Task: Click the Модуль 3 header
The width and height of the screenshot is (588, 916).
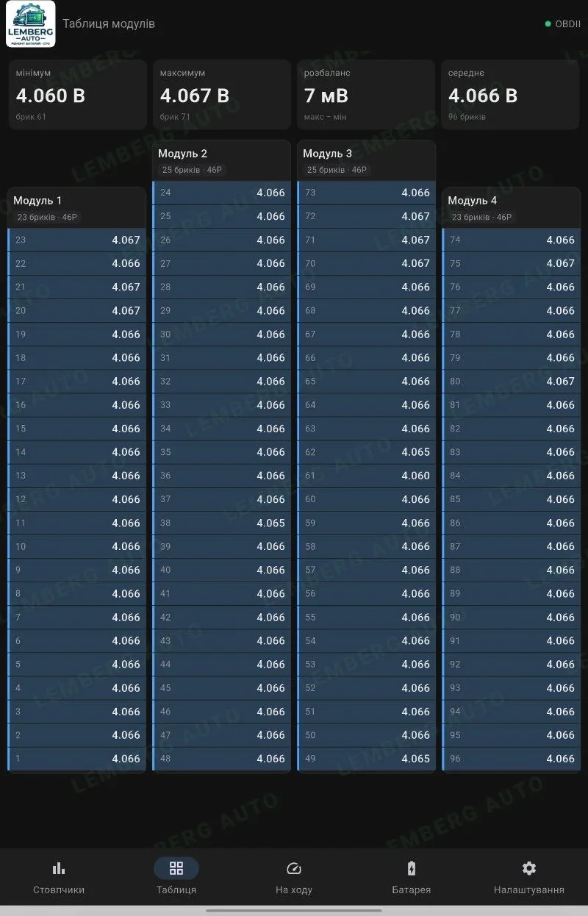Action: click(x=367, y=160)
